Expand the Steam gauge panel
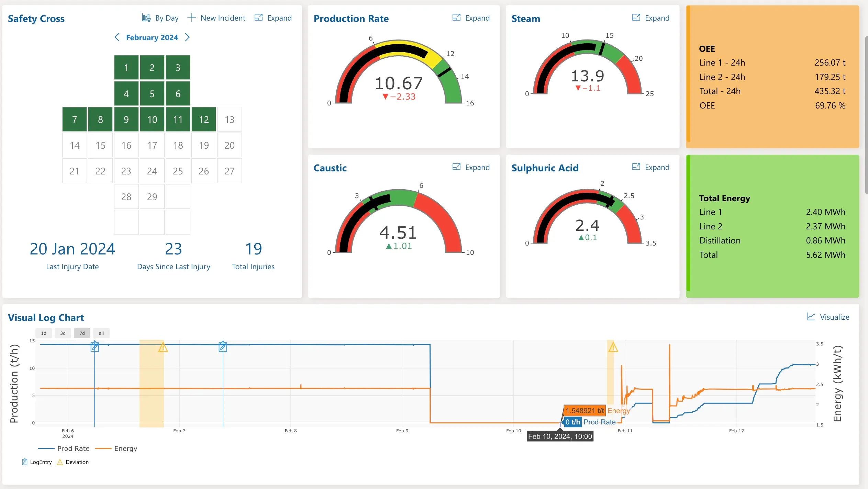The height and width of the screenshot is (489, 868). coord(650,18)
